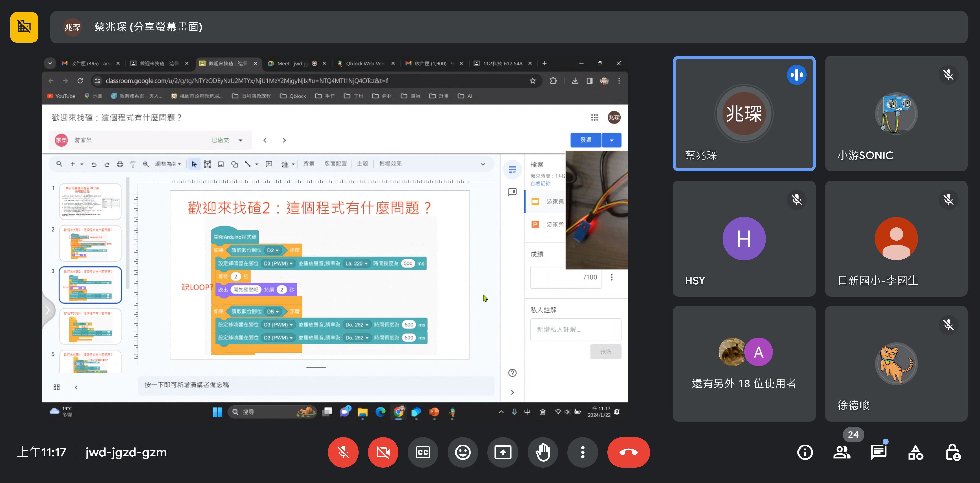Open the Qblock bookmarks folder

(x=293, y=96)
